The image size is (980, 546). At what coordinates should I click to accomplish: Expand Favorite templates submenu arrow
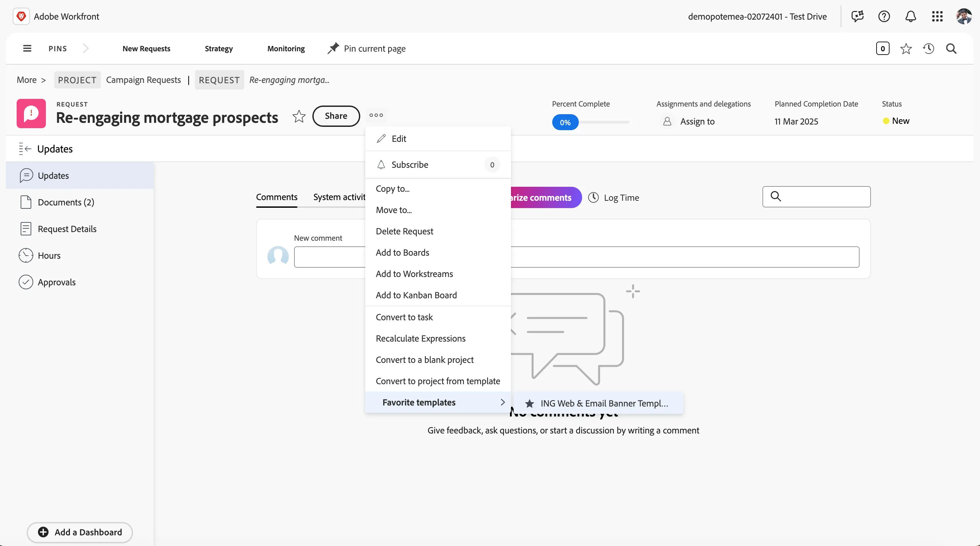[x=503, y=402]
